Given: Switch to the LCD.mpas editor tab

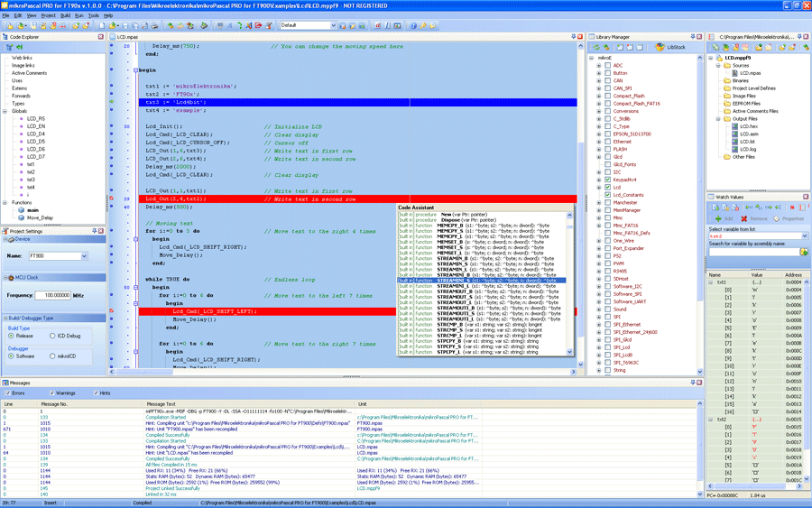Looking at the screenshot, I should pos(125,37).
